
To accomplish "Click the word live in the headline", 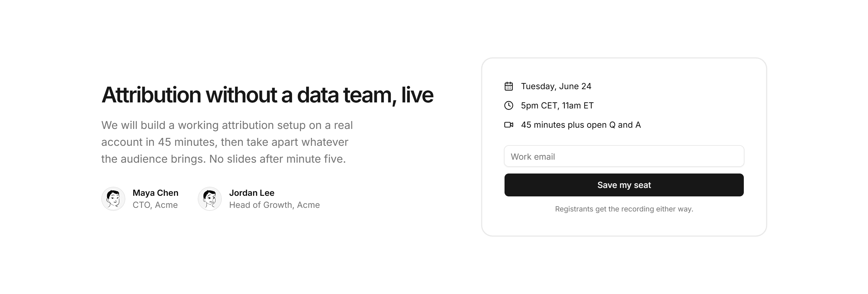I will point(417,95).
